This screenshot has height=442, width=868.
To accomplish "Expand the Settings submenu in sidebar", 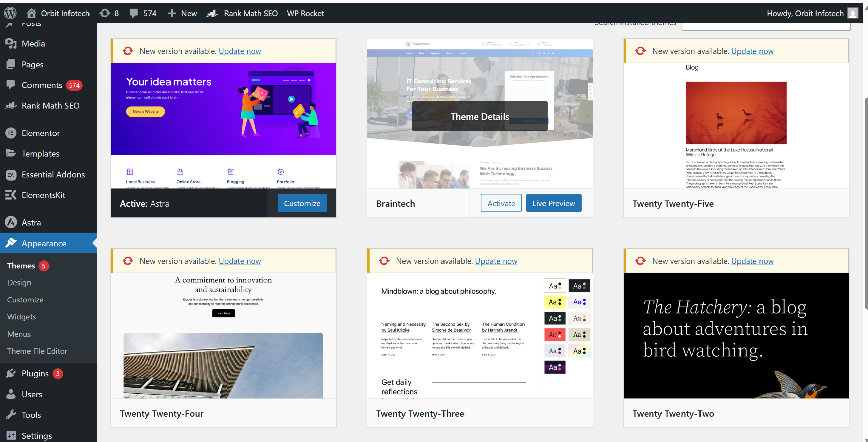I will coord(36,435).
